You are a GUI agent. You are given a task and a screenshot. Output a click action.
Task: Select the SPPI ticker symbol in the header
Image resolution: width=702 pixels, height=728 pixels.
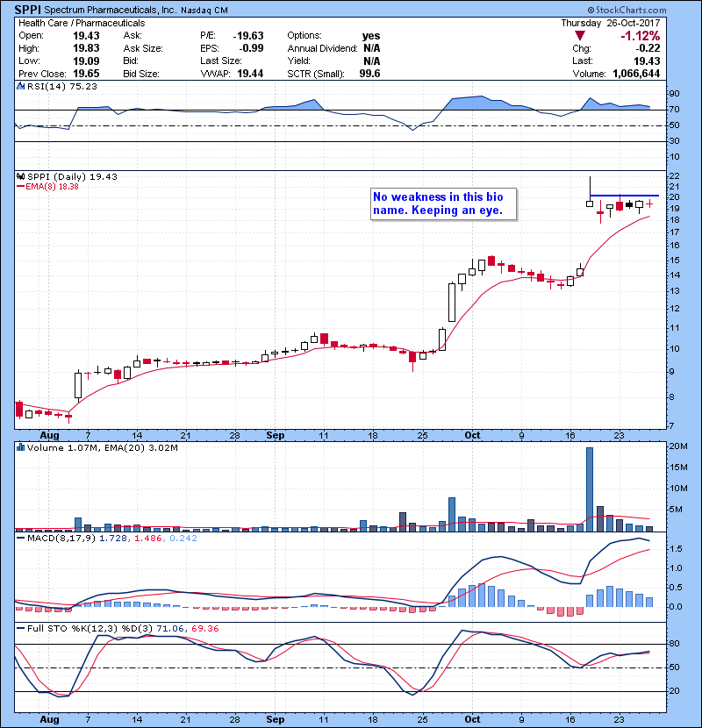(x=27, y=10)
